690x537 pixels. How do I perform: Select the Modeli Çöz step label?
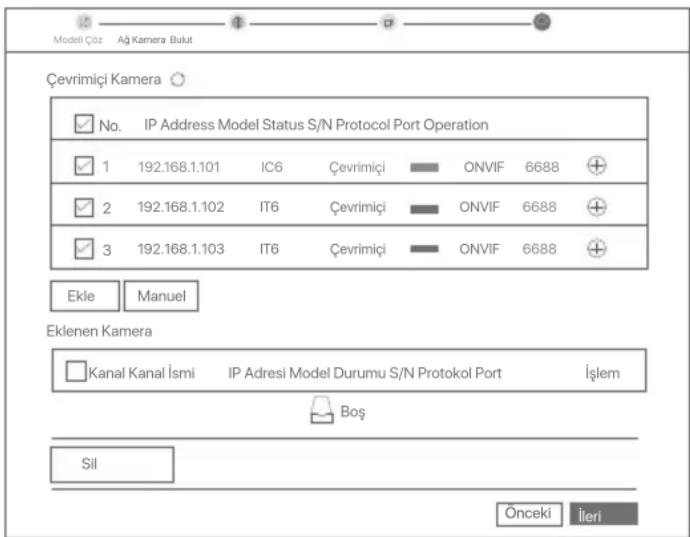(x=78, y=40)
